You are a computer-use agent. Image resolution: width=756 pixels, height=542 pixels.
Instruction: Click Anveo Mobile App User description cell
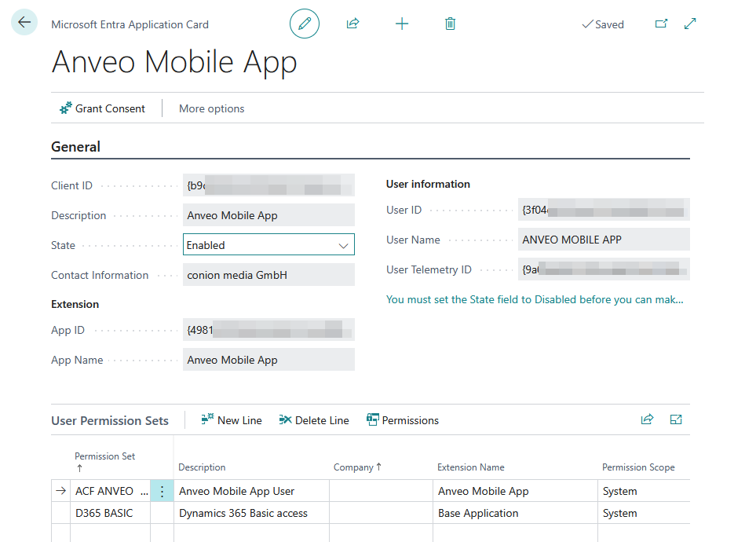251,491
